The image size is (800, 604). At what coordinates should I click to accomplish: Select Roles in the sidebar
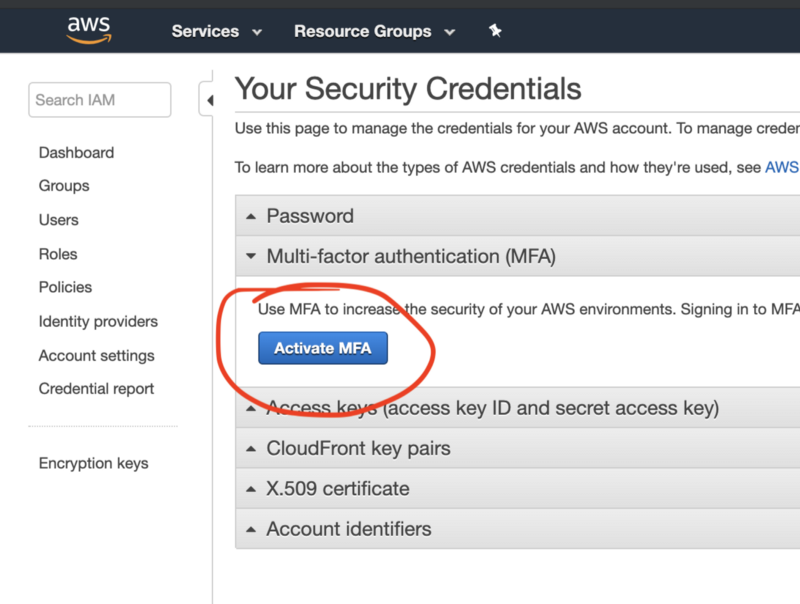(57, 254)
